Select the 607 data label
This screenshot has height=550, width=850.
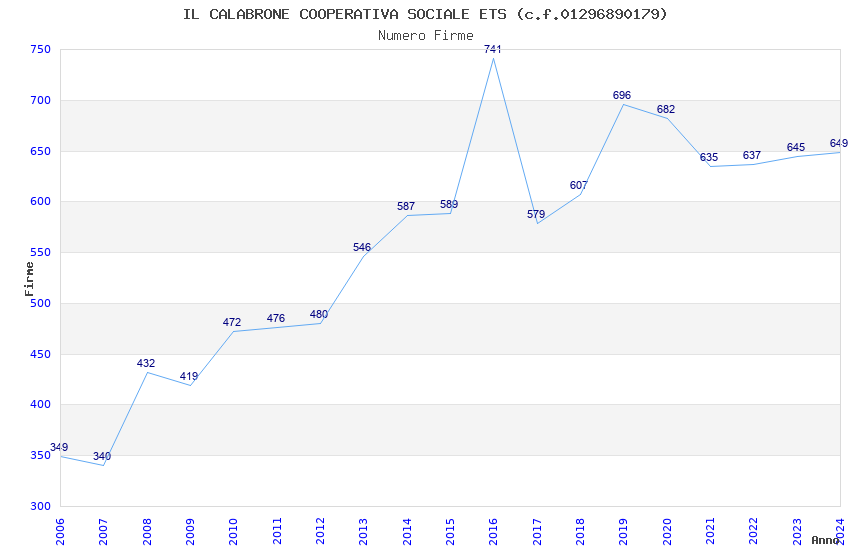pyautogui.click(x=579, y=185)
